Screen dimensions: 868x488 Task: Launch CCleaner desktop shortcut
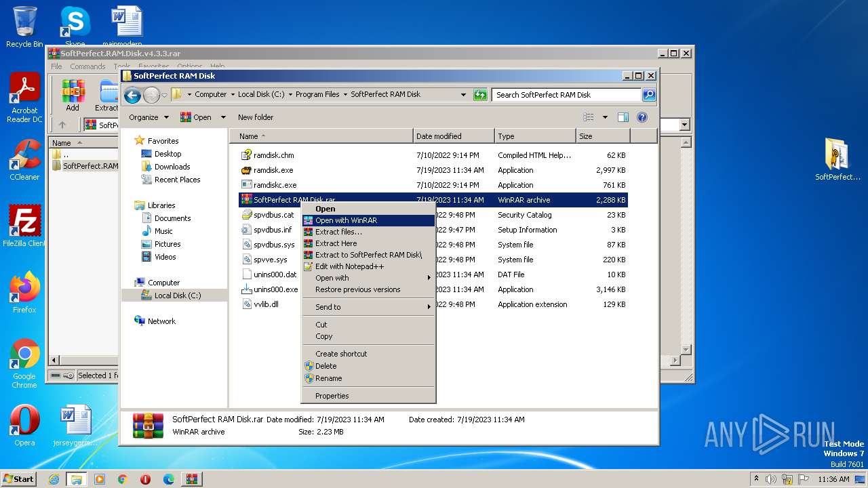24,160
